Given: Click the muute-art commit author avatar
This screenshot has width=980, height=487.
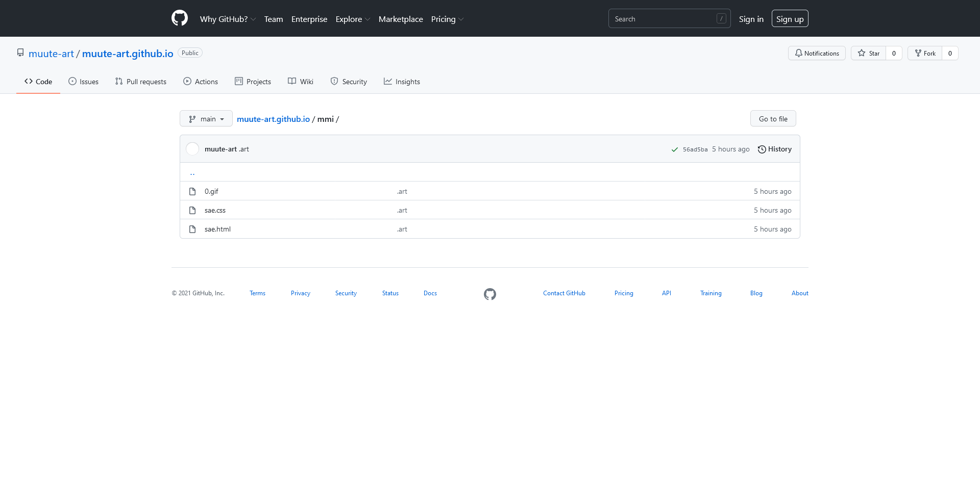Looking at the screenshot, I should pos(192,149).
